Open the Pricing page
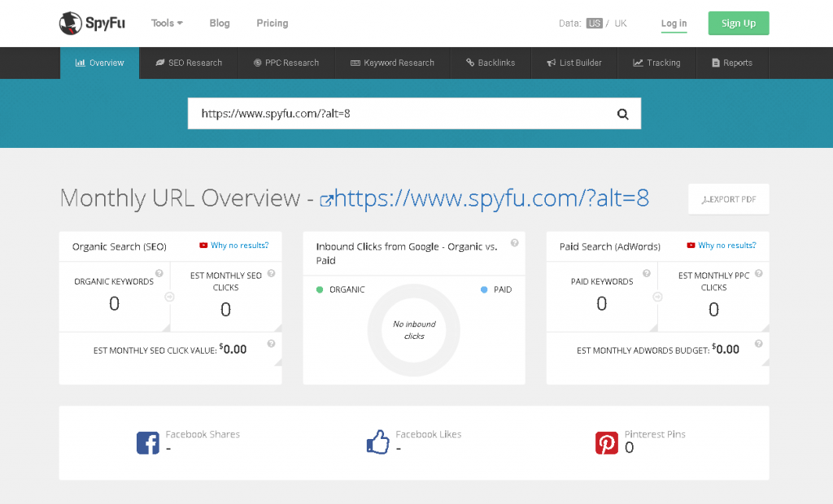 tap(272, 24)
